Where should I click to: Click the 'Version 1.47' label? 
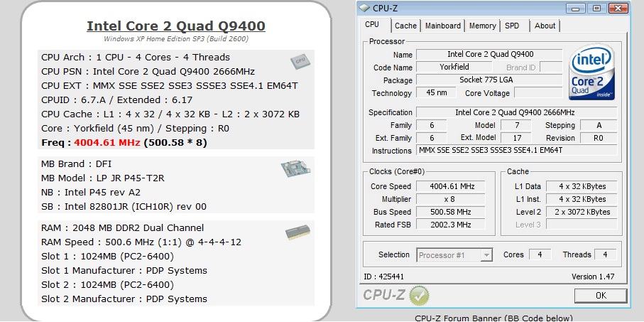(593, 277)
